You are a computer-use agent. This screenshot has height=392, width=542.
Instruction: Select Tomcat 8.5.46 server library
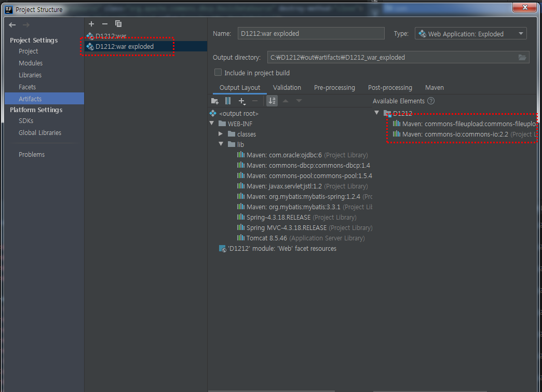coord(301,238)
